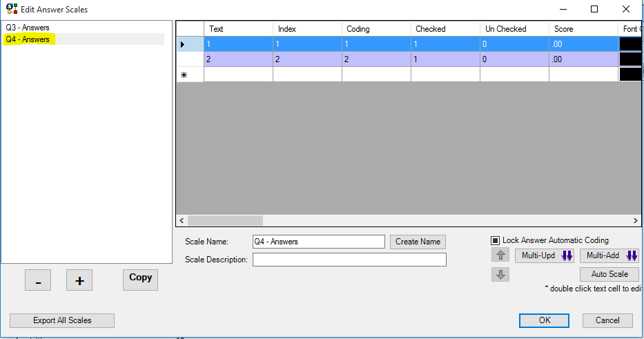Click the font color swatch of row 1

(630, 44)
